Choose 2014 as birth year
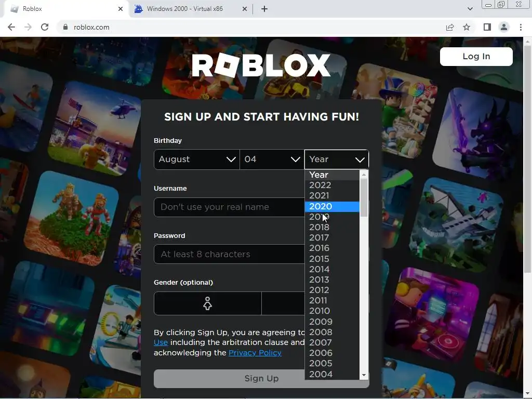The height and width of the screenshot is (399, 532). [x=332, y=270]
